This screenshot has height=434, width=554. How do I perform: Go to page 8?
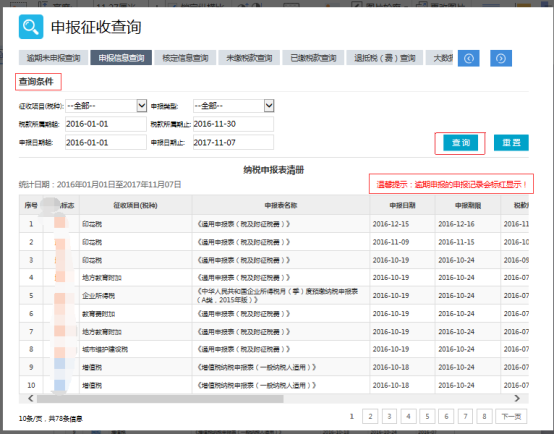click(x=484, y=416)
